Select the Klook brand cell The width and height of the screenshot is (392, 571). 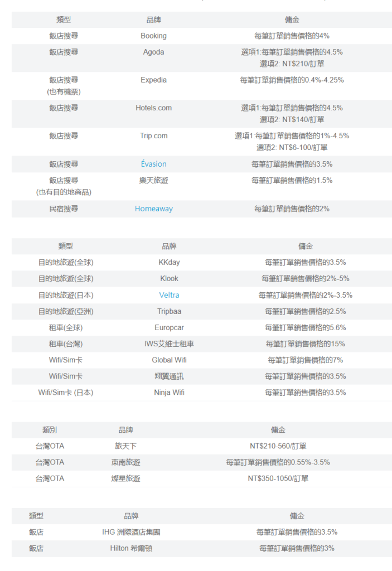point(169,278)
